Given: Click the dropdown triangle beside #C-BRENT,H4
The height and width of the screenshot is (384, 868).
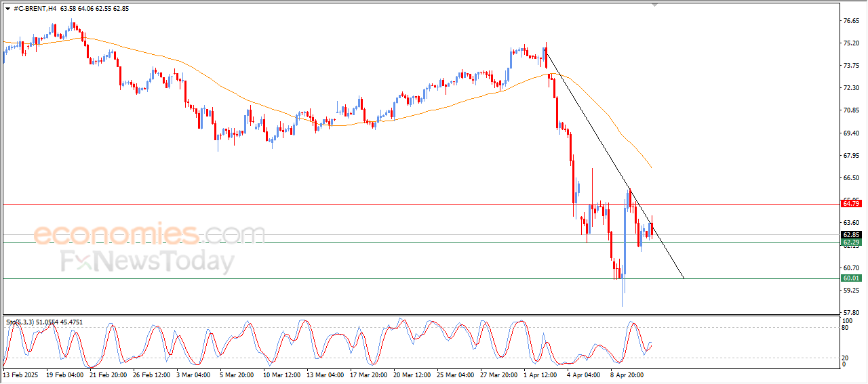Looking at the screenshot, I should pyautogui.click(x=7, y=9).
